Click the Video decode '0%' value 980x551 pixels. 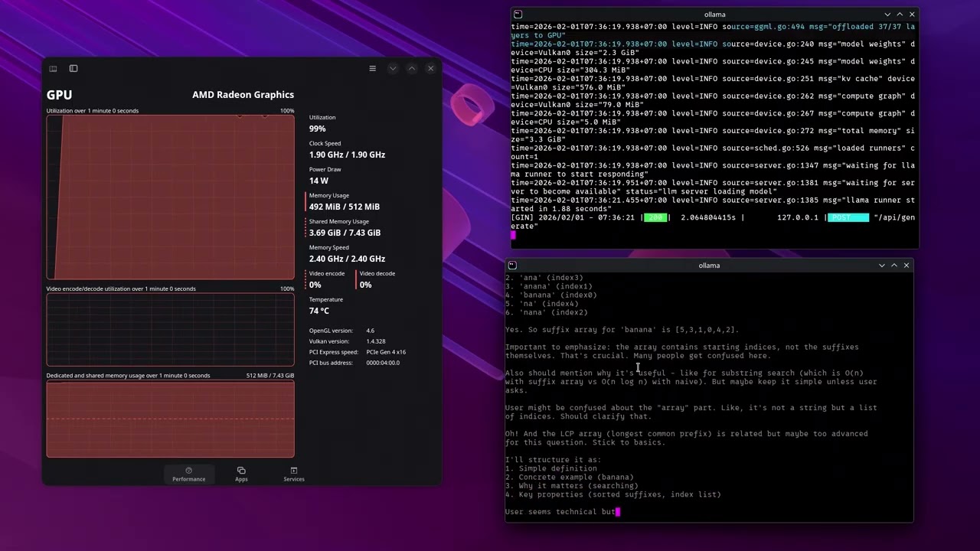coord(365,285)
